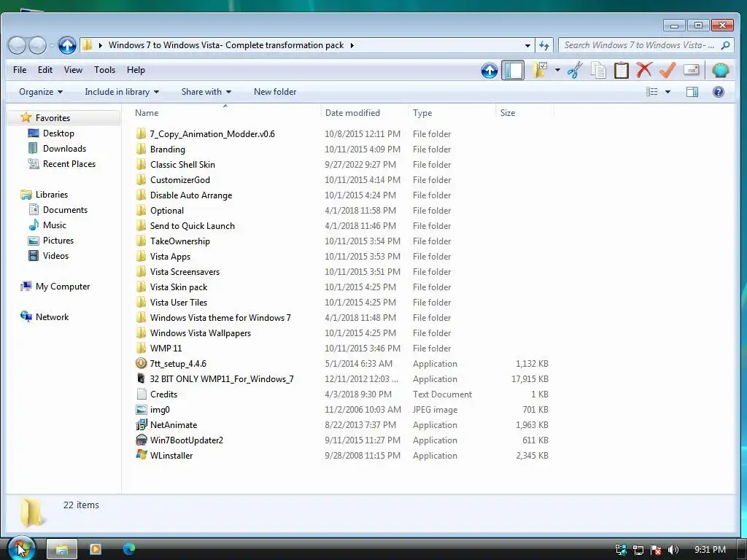This screenshot has width=747, height=560.
Task: Open the File menu
Action: [20, 70]
